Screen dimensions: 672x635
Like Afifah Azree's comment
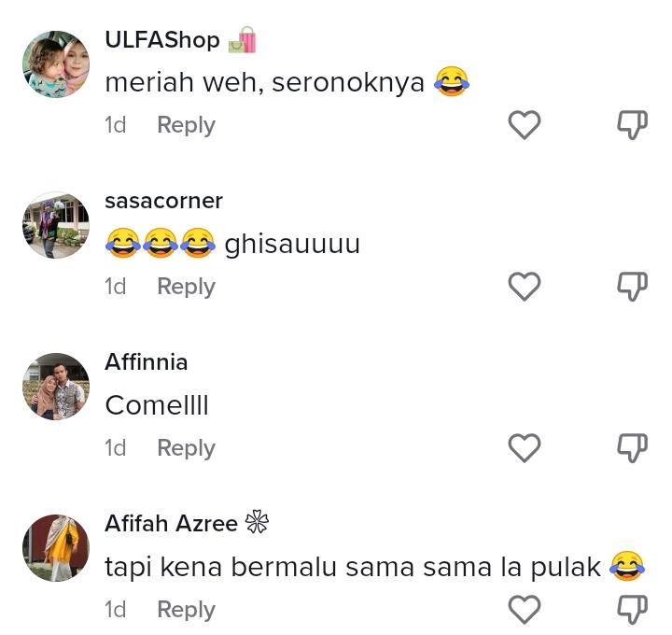click(x=525, y=610)
